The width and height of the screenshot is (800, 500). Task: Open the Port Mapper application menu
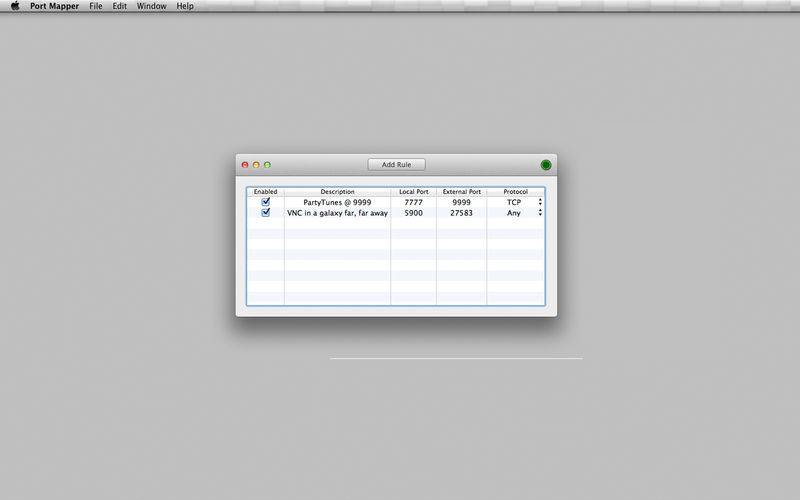point(54,6)
